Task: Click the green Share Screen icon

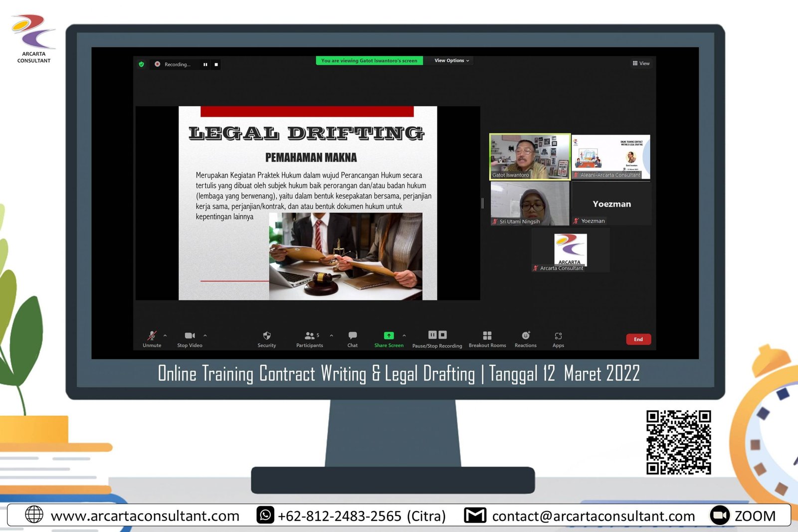Action: (389, 336)
